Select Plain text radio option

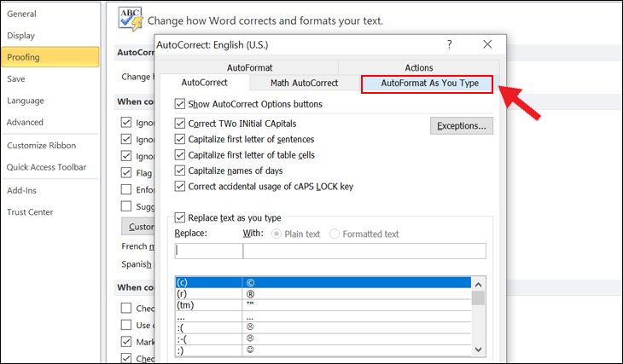point(277,234)
